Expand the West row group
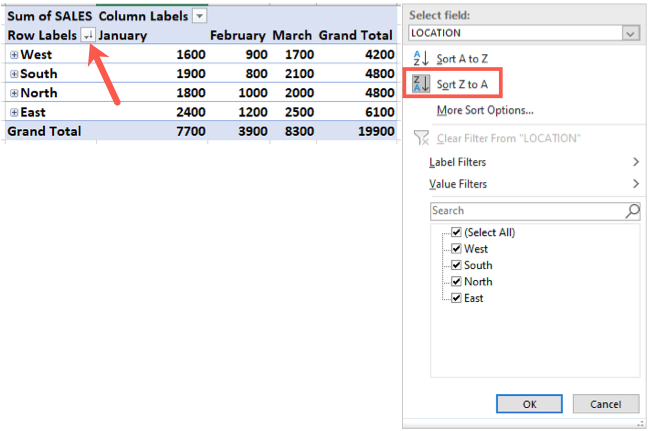Viewport: 650px width, 431px height. [14, 55]
